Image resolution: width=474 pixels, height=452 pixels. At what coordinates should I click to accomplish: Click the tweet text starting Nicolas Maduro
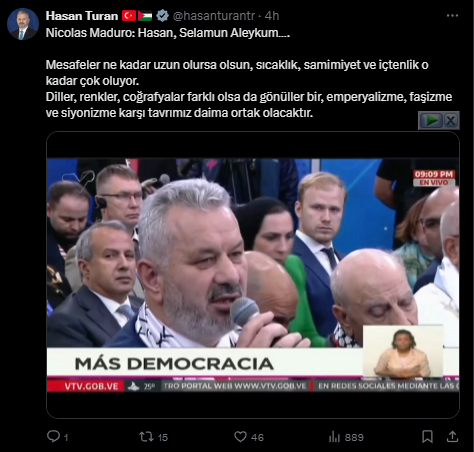(x=249, y=73)
